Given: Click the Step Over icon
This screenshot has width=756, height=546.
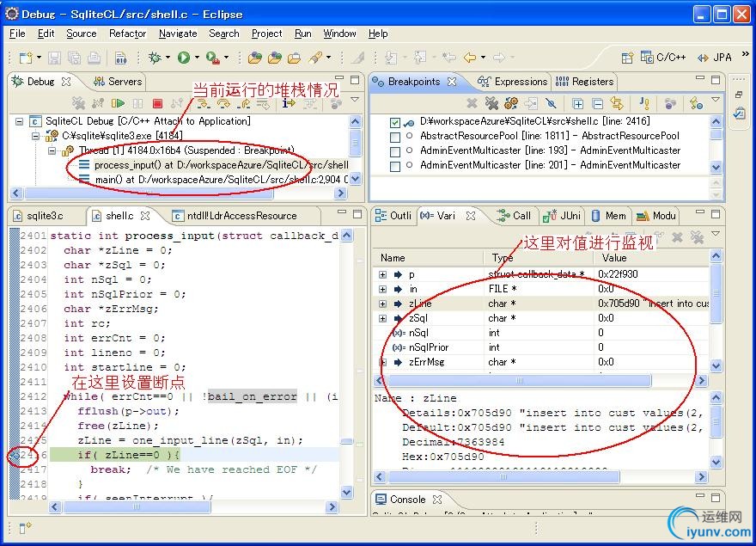Looking at the screenshot, I should coord(223,103).
